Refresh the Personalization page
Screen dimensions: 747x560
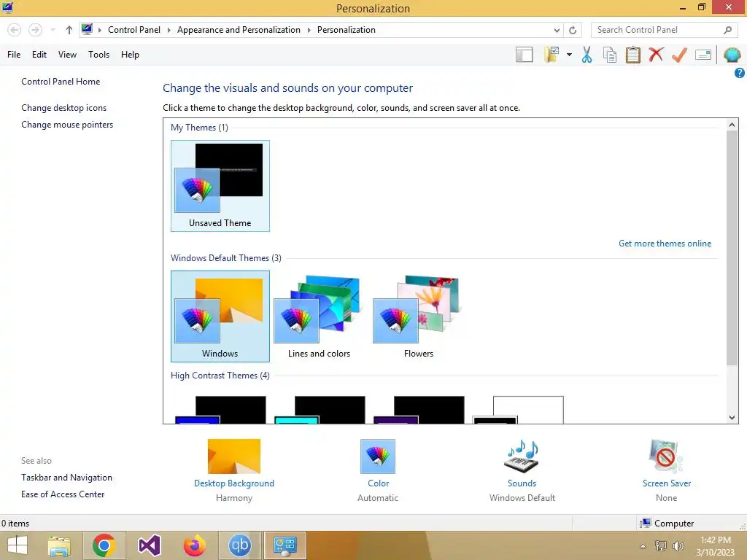coord(573,30)
